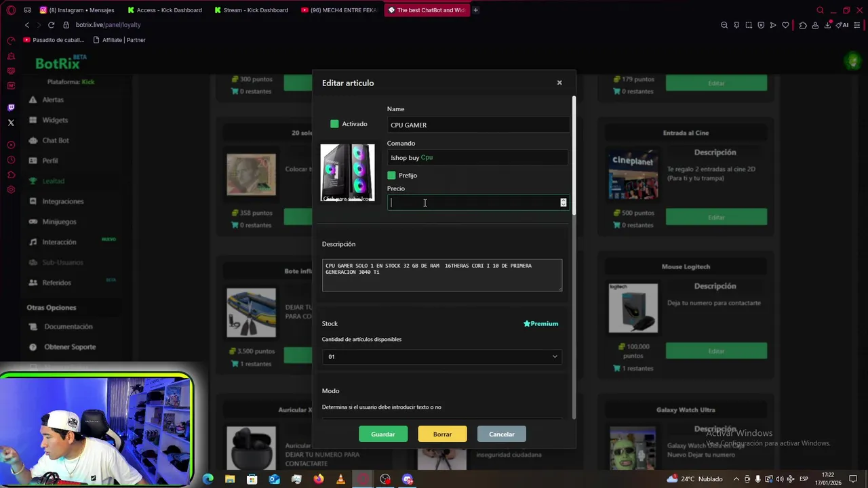The height and width of the screenshot is (488, 868).
Task: Open the Pasadito de caball... bookmark
Action: pyautogui.click(x=54, y=40)
